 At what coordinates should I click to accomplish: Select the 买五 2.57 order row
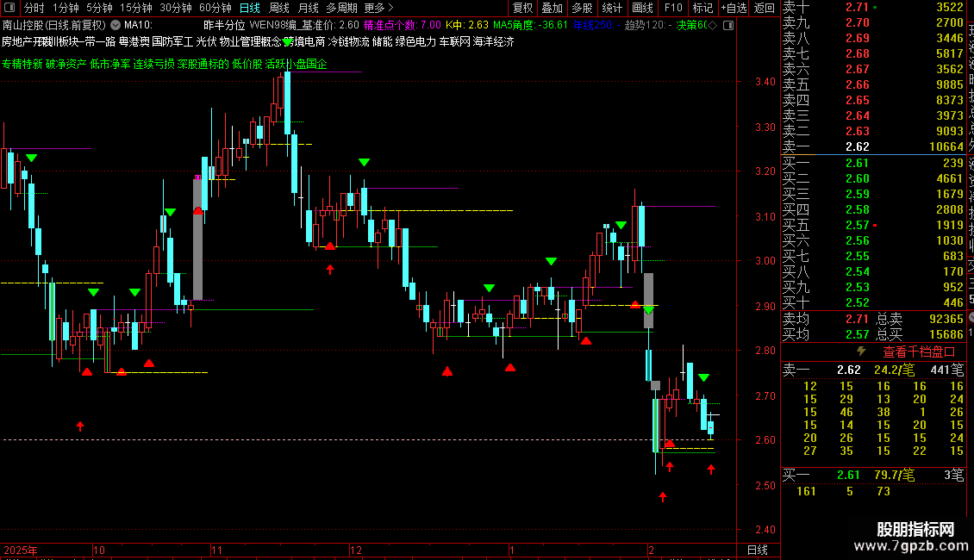tap(873, 226)
